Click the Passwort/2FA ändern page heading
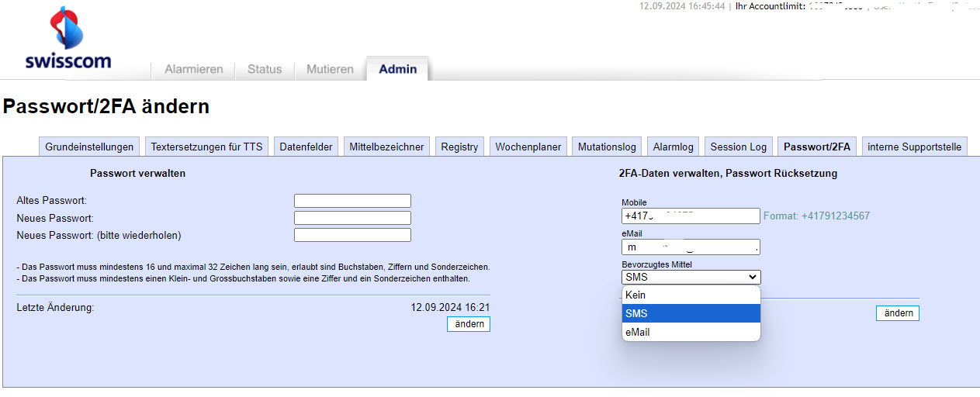Viewport: 980px width, 397px height. [106, 107]
